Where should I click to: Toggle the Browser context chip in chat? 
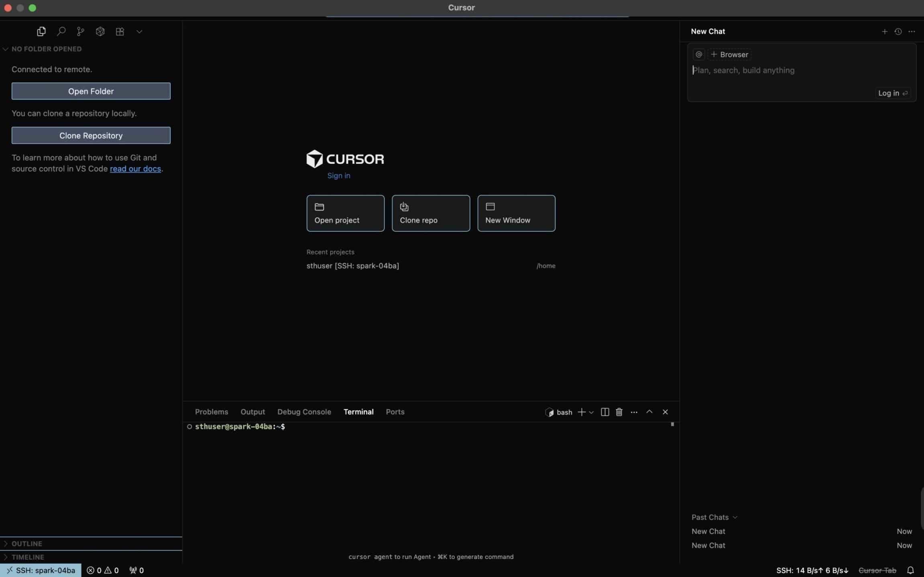click(728, 54)
